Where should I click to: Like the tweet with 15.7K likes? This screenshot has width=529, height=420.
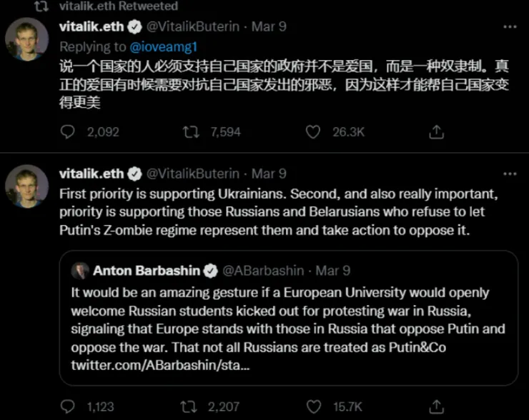313,406
